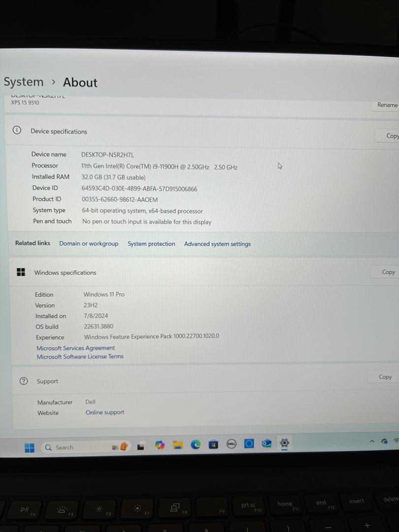Open System protection link
399x532 pixels.
pyautogui.click(x=151, y=244)
